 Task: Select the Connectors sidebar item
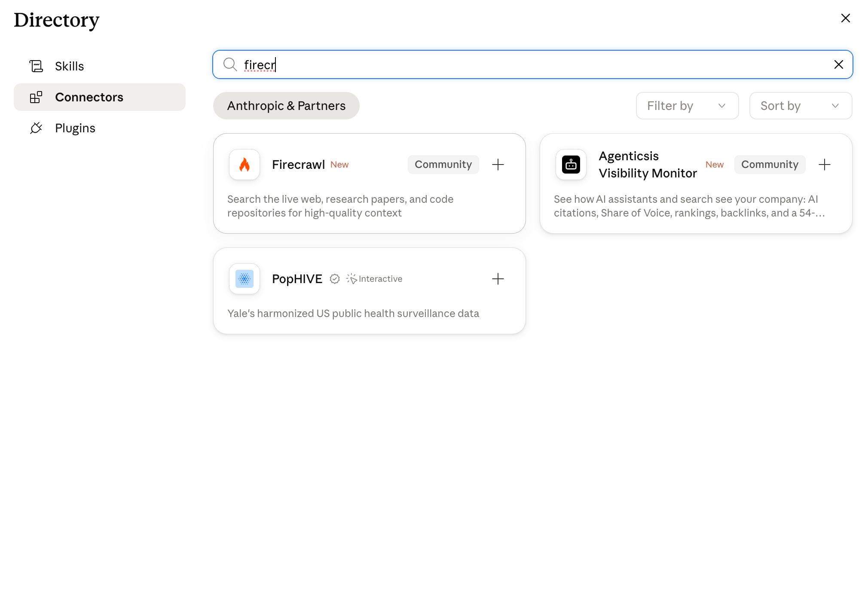point(100,97)
